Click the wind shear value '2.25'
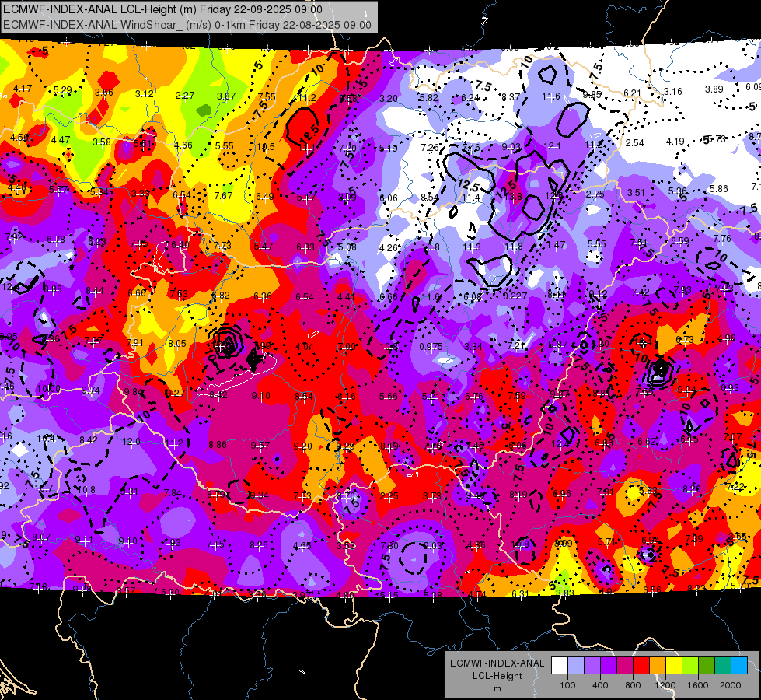The height and width of the screenshot is (700, 761). [x=389, y=496]
